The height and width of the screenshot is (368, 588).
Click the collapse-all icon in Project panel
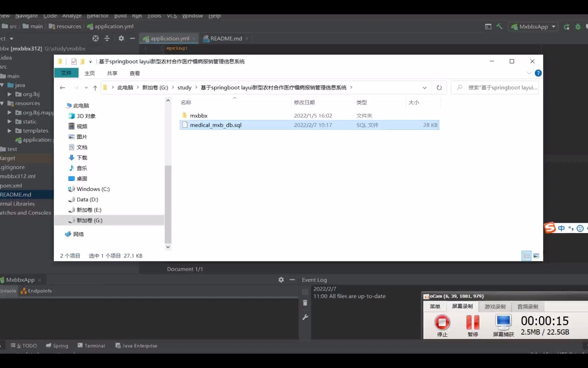tap(107, 39)
